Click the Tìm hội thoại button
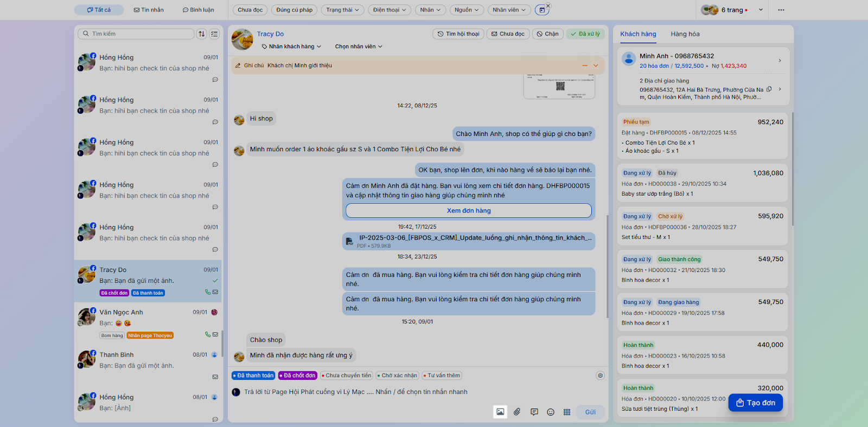Screen dimensions: 868x427 point(458,34)
